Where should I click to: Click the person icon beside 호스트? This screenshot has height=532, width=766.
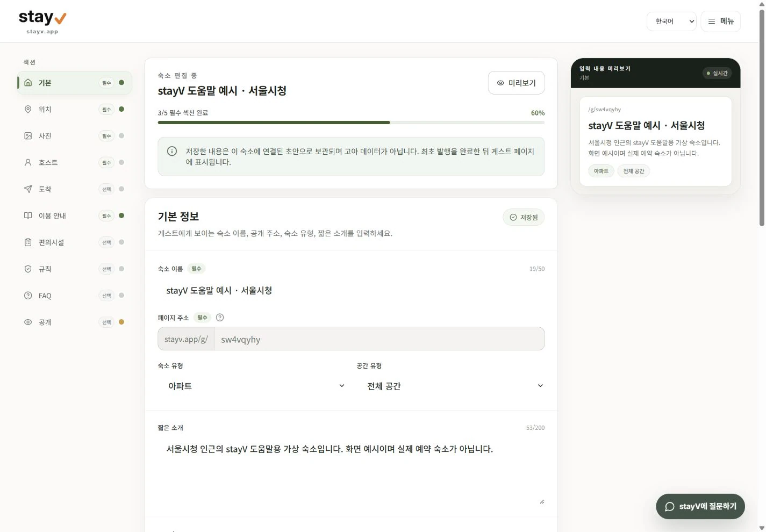click(x=28, y=162)
